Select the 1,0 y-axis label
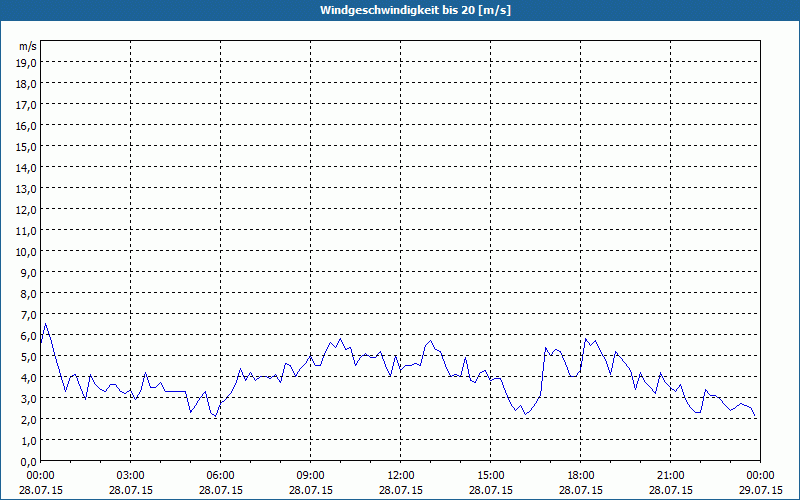The width and height of the screenshot is (800, 500). (x=29, y=440)
